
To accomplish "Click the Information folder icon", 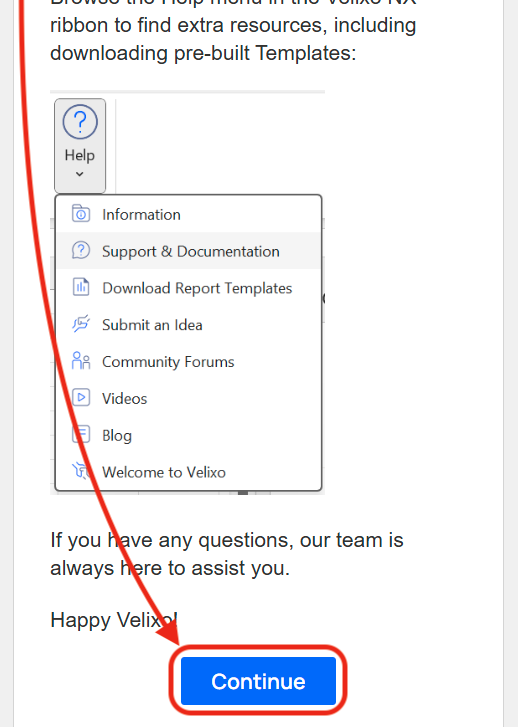I will click(x=81, y=214).
